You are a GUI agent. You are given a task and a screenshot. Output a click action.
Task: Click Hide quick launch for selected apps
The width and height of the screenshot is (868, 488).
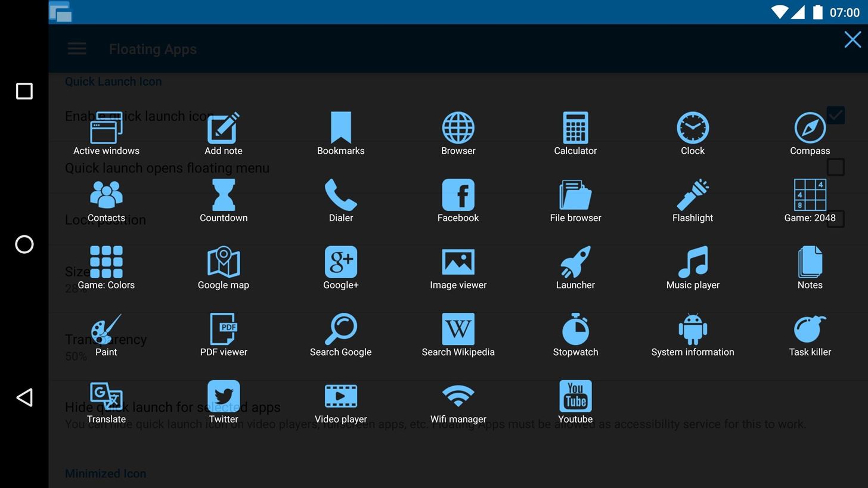tap(172, 407)
